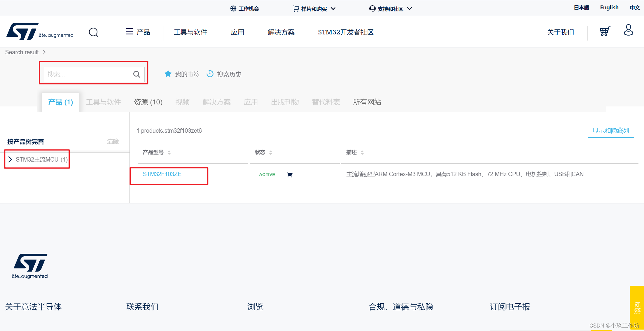Open footer section 合规、道德与私隐
The width and height of the screenshot is (644, 331).
401,307
